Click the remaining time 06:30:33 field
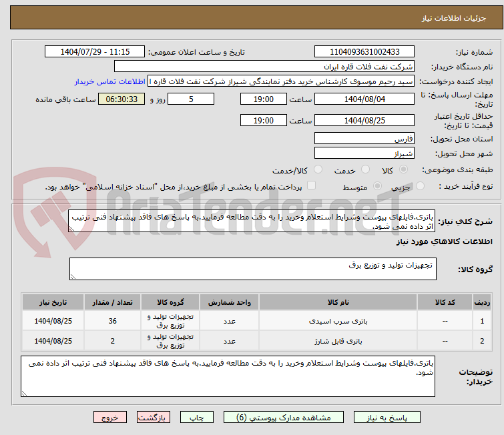The height and width of the screenshot is (435, 504). 121,99
